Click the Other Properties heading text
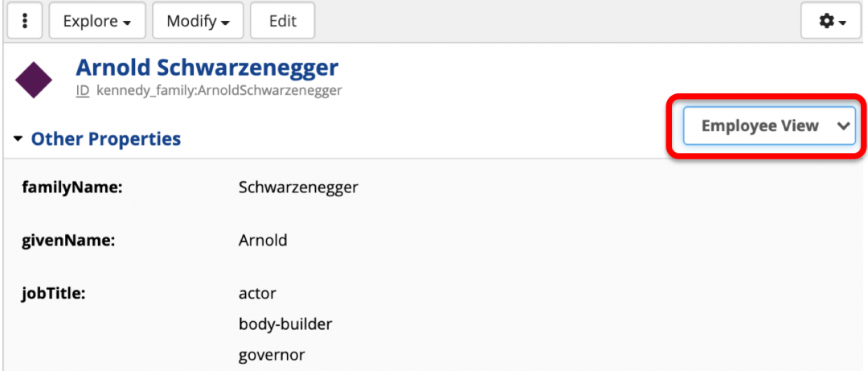The width and height of the screenshot is (868, 371). [105, 139]
